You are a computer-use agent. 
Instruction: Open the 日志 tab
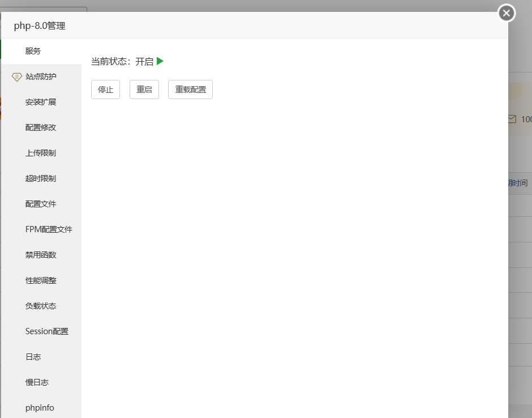(41, 357)
